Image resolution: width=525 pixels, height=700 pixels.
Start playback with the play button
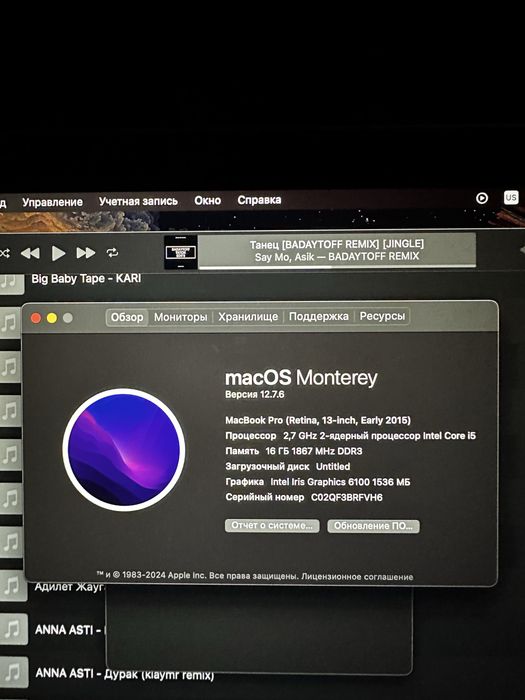click(x=58, y=253)
